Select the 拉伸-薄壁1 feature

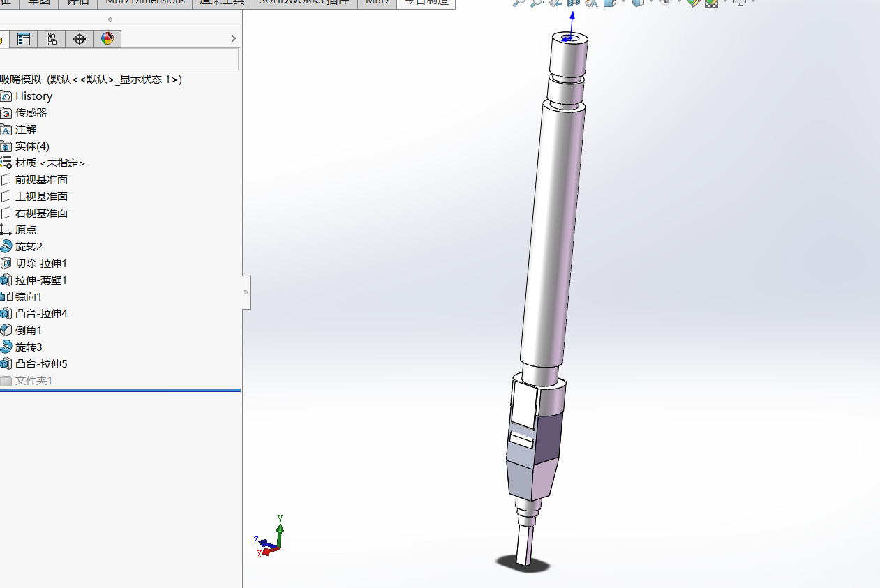(41, 280)
